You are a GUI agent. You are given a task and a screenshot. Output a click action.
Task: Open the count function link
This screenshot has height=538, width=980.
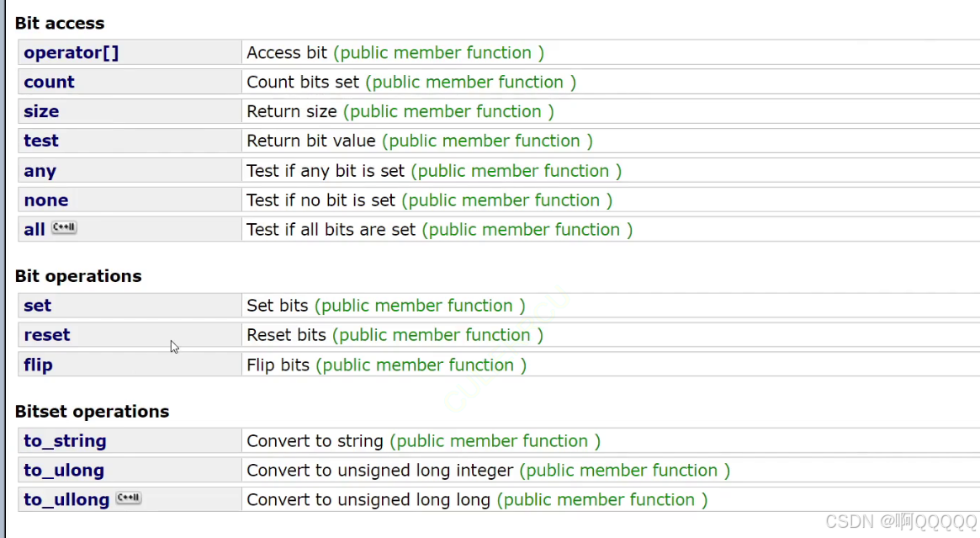point(50,82)
